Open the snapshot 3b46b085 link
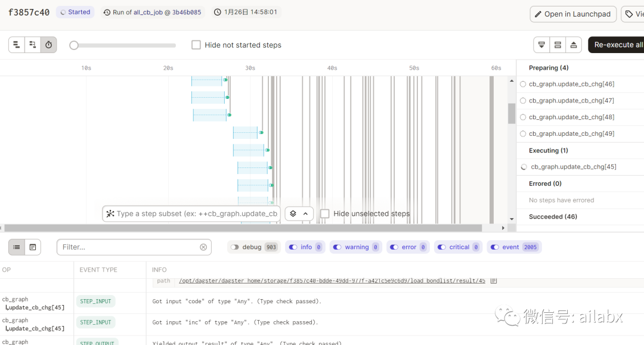The width and height of the screenshot is (644, 345). [187, 13]
